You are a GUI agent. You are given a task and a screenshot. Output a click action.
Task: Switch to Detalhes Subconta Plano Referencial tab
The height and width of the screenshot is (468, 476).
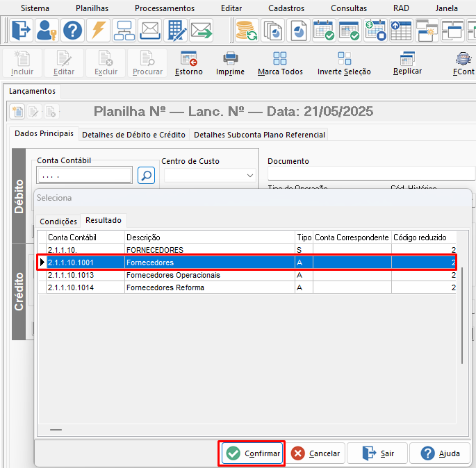click(x=259, y=135)
